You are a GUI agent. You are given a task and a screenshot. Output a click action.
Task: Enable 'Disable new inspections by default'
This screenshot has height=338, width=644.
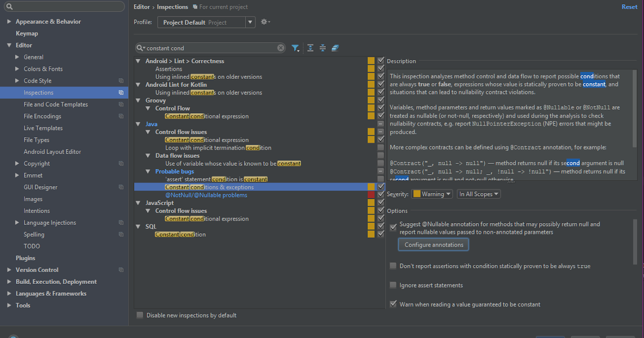click(x=140, y=315)
